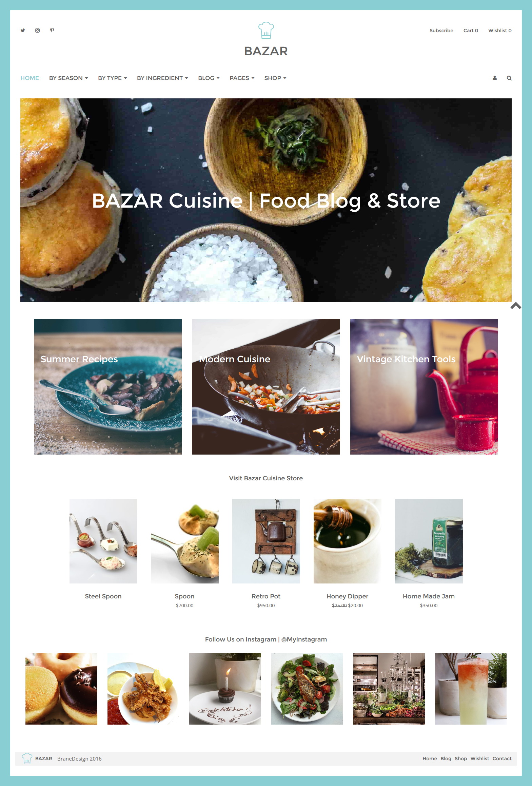Open the search magnifier icon
Viewport: 532px width, 786px height.
(509, 78)
